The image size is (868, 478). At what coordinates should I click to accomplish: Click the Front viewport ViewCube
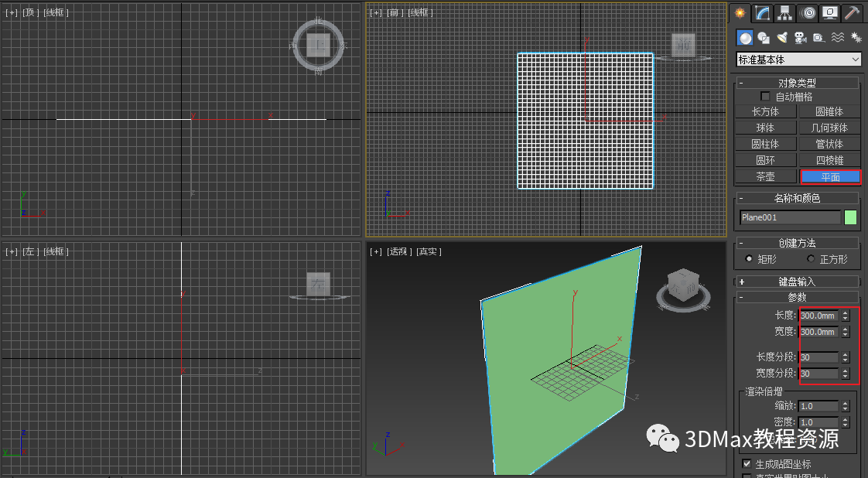tap(683, 46)
